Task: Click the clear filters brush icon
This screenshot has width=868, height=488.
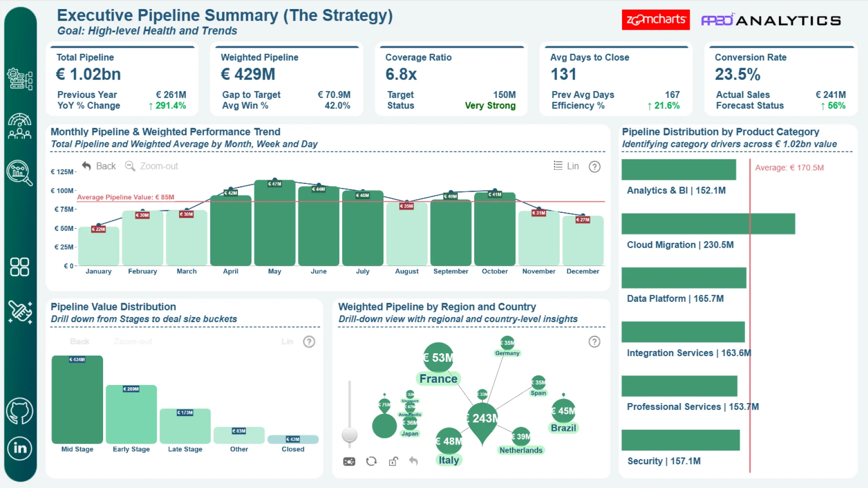Action: pyautogui.click(x=20, y=312)
